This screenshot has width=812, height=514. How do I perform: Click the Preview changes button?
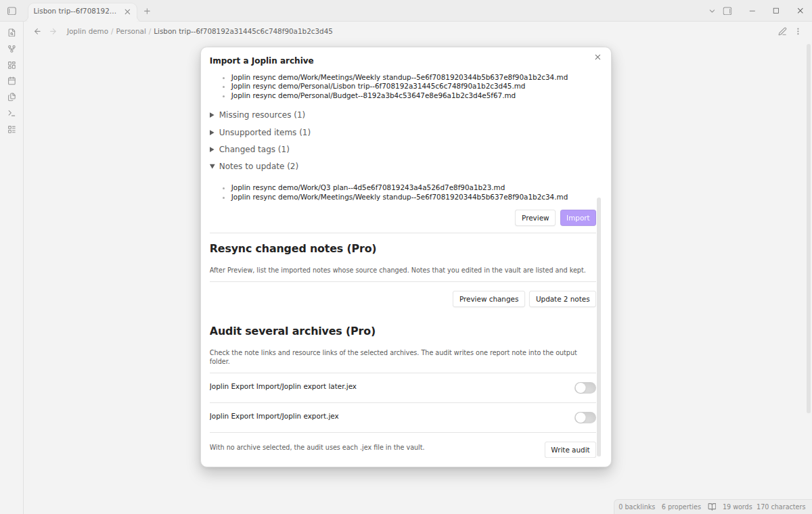pos(489,299)
